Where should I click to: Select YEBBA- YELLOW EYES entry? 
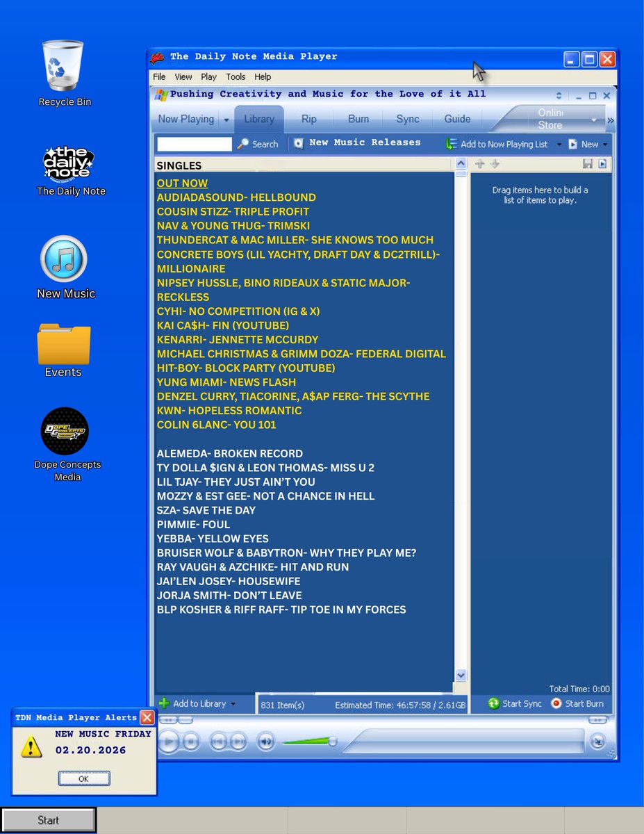click(213, 539)
